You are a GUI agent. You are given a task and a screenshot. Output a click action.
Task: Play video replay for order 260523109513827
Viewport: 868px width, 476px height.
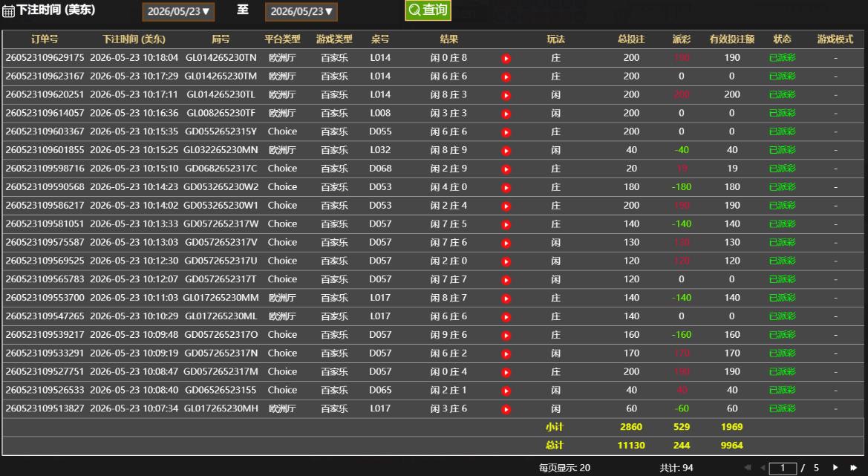pos(506,409)
